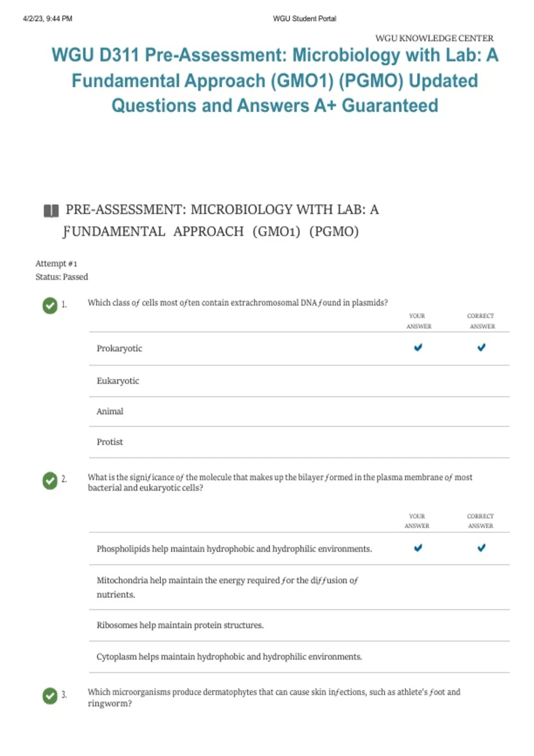Click the WGU Knowledge Center link

click(x=434, y=38)
